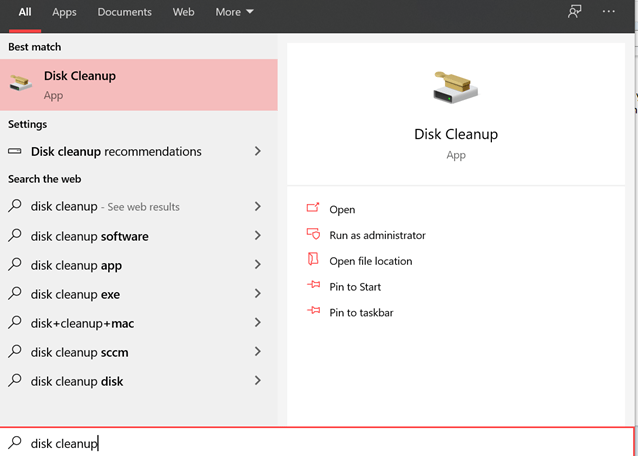638x456 pixels.
Task: Select Pin to Start
Action: 355,287
